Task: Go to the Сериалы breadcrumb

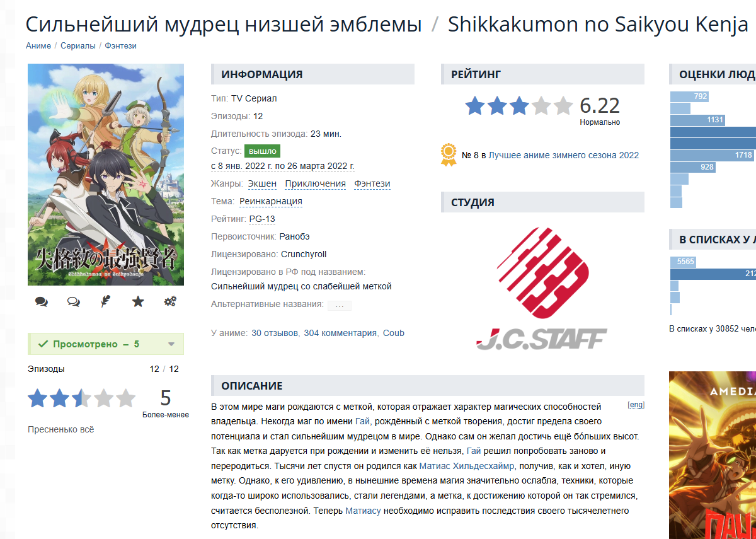Action: click(78, 46)
